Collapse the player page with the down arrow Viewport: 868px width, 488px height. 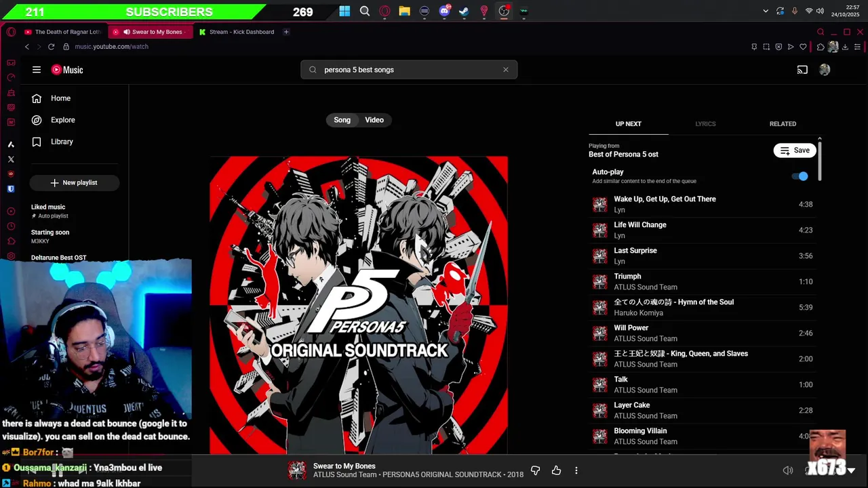pyautogui.click(x=851, y=470)
